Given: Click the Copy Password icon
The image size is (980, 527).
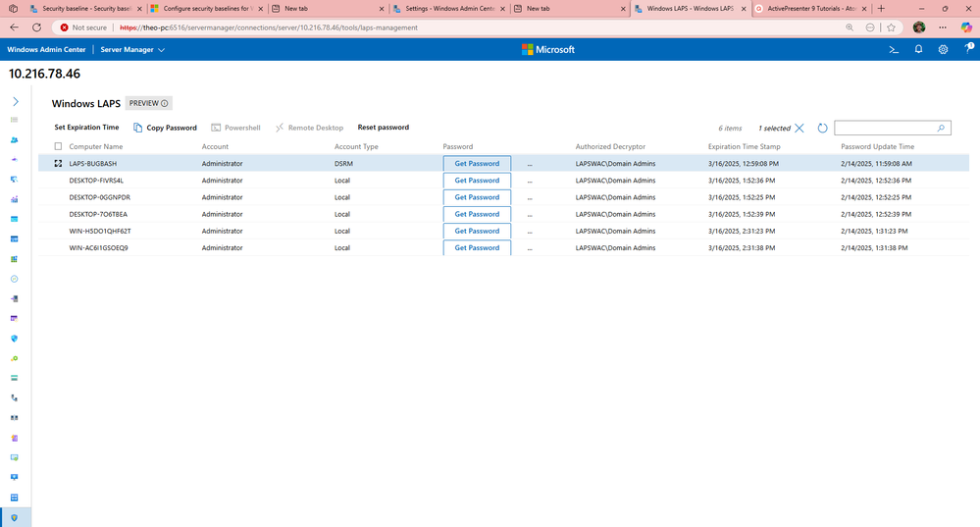Looking at the screenshot, I should (137, 128).
